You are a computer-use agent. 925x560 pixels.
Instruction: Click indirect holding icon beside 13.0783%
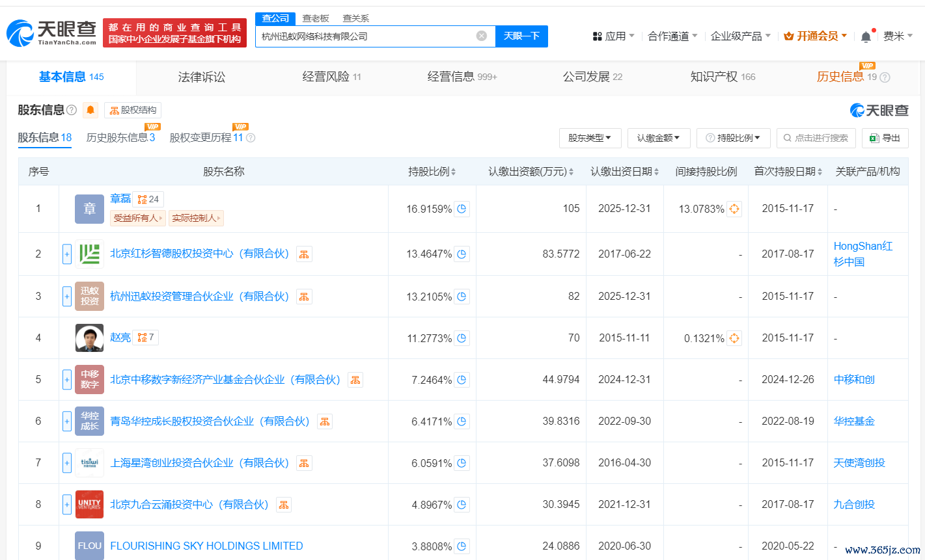click(x=734, y=209)
